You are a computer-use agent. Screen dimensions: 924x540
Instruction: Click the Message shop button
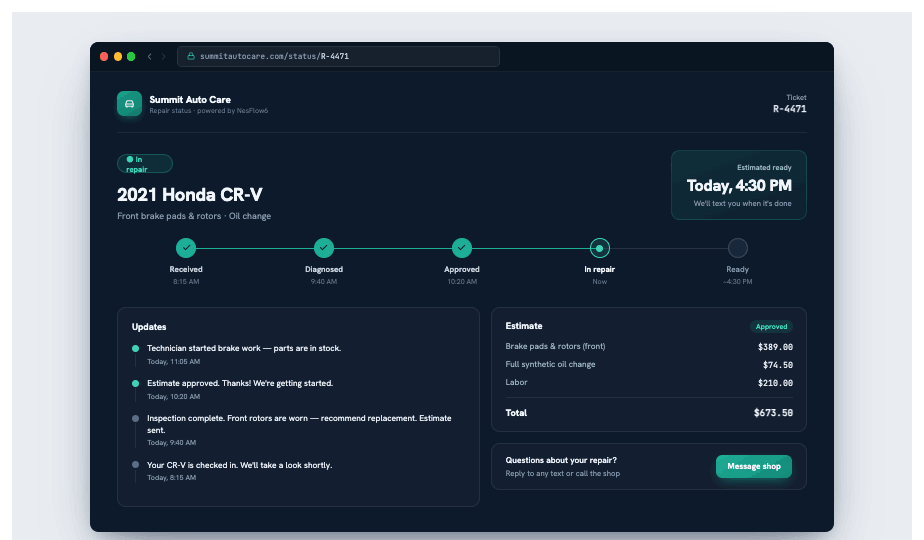(x=754, y=466)
